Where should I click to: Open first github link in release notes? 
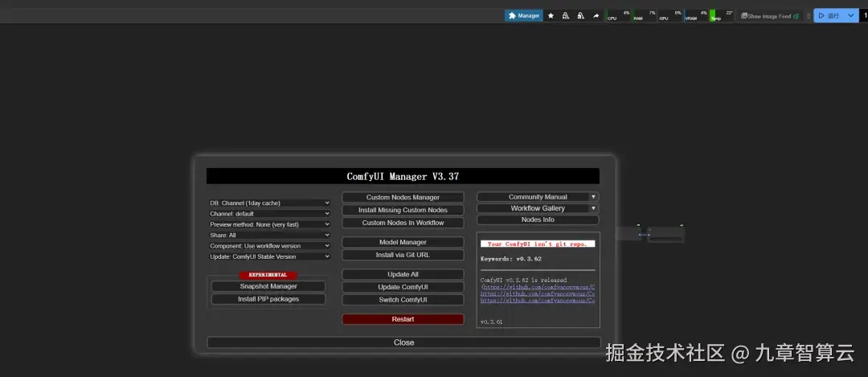tap(538, 287)
